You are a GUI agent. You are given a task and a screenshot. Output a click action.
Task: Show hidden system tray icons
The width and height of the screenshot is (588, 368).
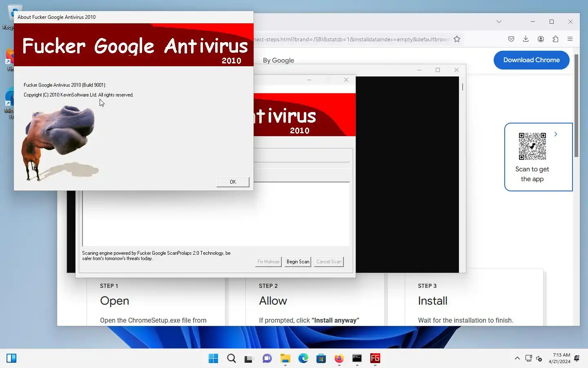(517, 359)
